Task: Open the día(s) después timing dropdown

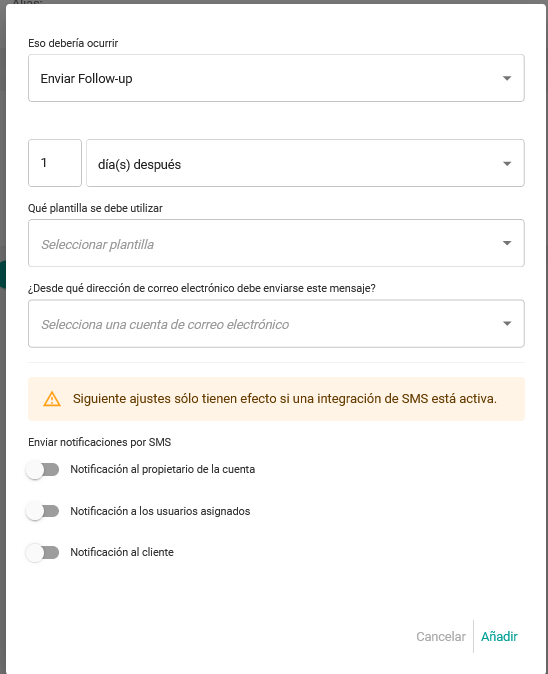Action: click(305, 163)
